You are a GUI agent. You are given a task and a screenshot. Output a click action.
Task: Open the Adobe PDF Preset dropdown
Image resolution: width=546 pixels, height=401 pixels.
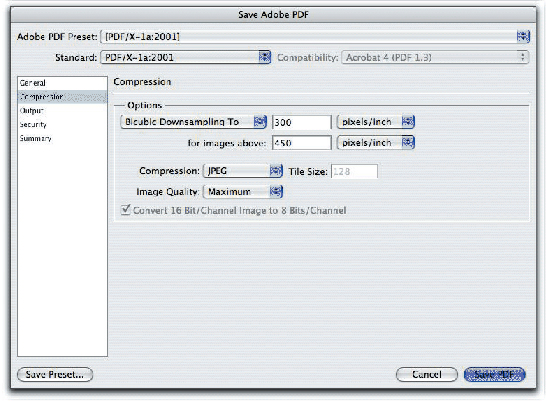coord(315,37)
